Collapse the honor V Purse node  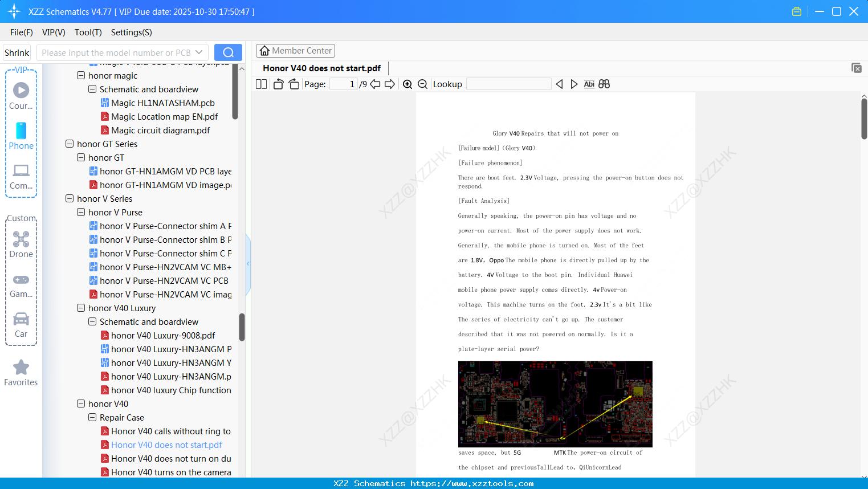point(81,213)
